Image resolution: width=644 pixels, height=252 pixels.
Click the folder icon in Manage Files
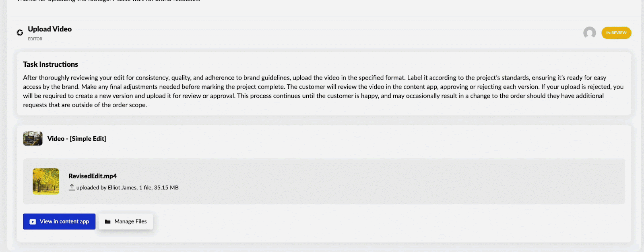click(x=107, y=221)
